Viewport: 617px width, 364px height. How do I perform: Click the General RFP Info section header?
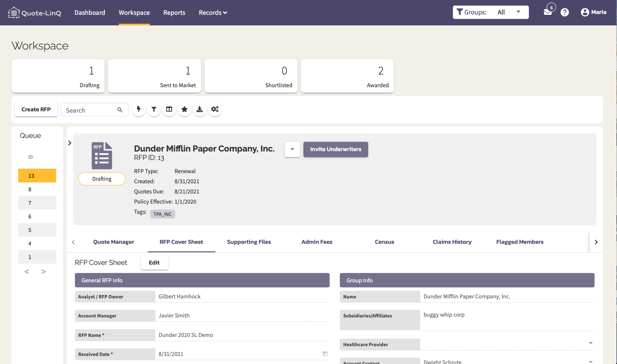pyautogui.click(x=202, y=280)
